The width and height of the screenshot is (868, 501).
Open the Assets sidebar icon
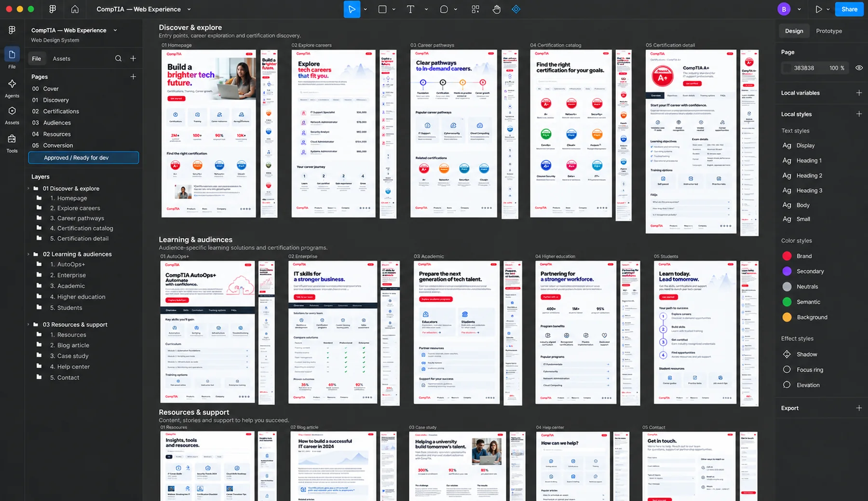click(x=12, y=115)
